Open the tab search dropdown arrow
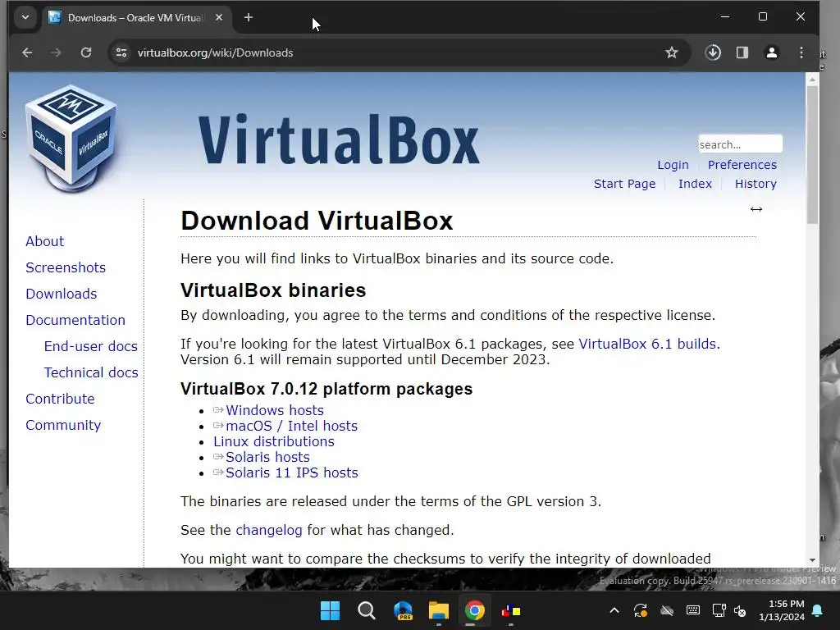The height and width of the screenshot is (630, 840). pyautogui.click(x=25, y=17)
